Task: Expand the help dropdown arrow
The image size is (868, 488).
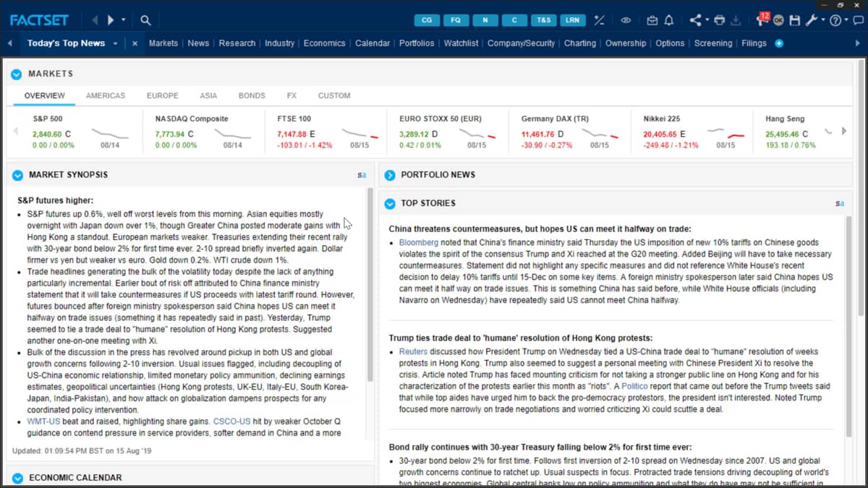Action: coord(846,20)
